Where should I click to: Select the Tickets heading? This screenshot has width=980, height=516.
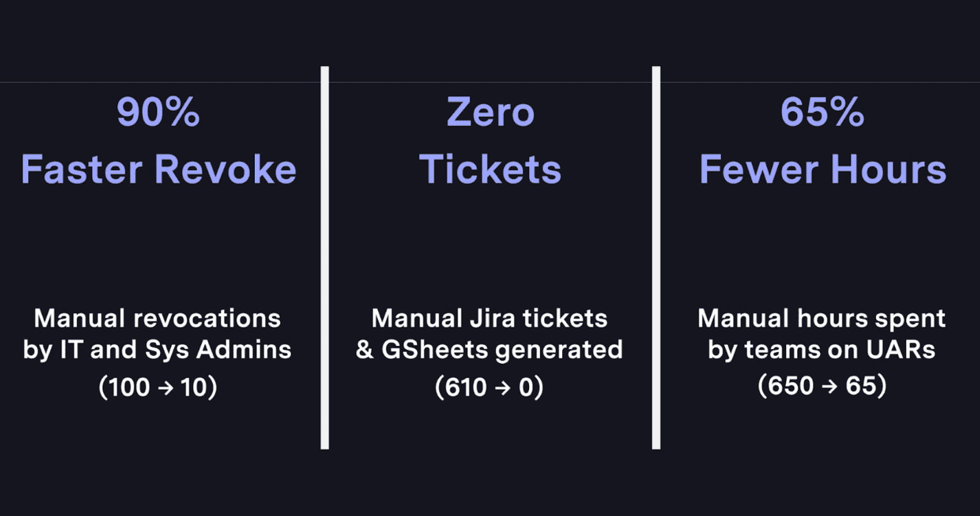(490, 169)
